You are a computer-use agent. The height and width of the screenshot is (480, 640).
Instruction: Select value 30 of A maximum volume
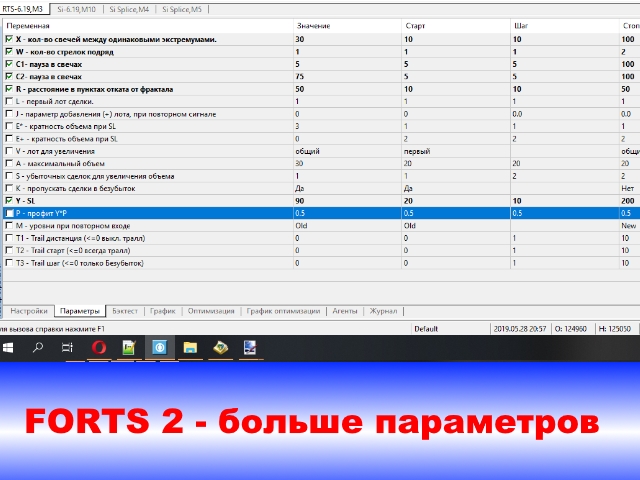[x=299, y=163]
